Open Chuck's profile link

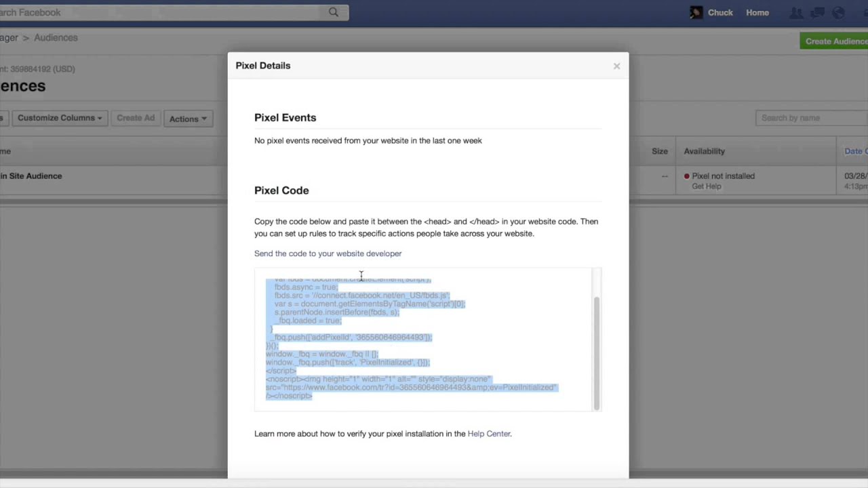[x=720, y=12]
